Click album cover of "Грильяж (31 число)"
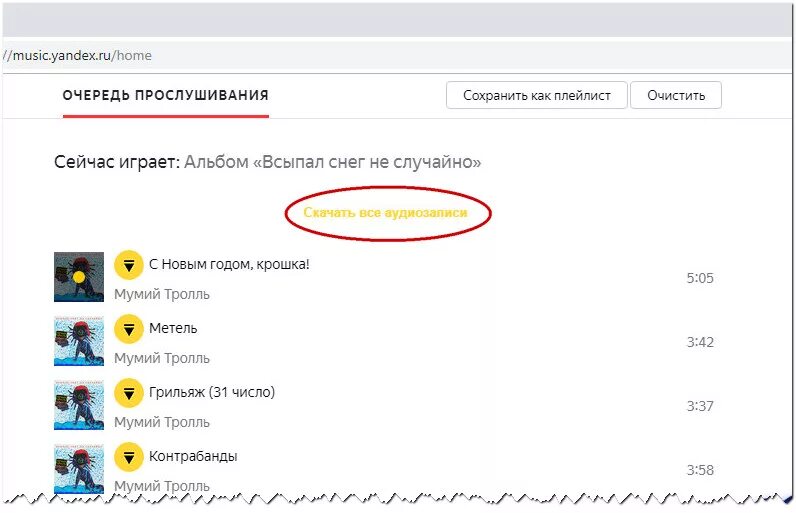This screenshot has height=513, width=796. 79,405
